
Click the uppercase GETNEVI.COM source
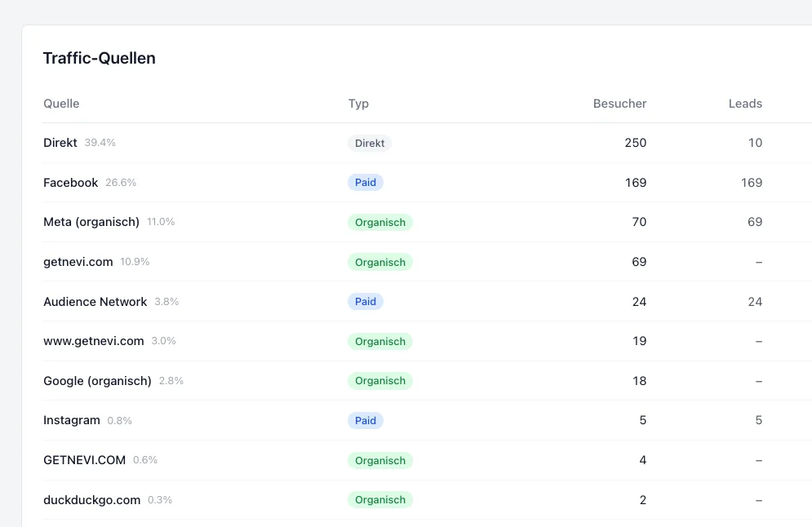coord(84,460)
